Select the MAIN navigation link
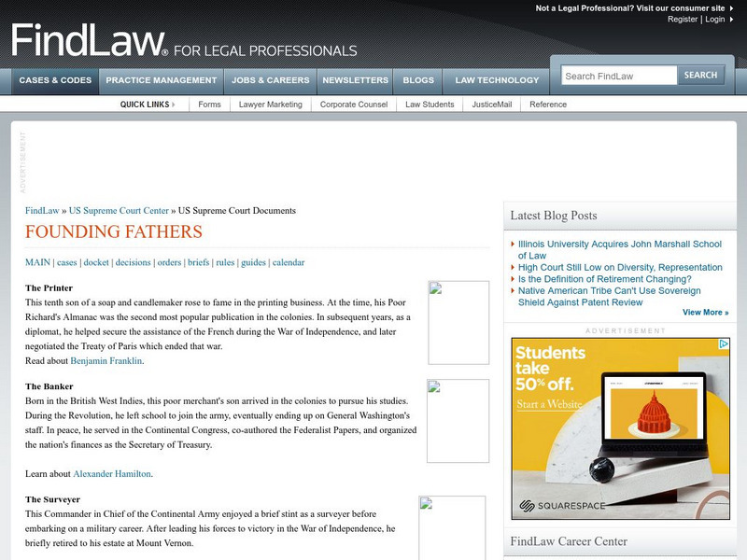Viewport: 747px width, 560px height. click(37, 262)
